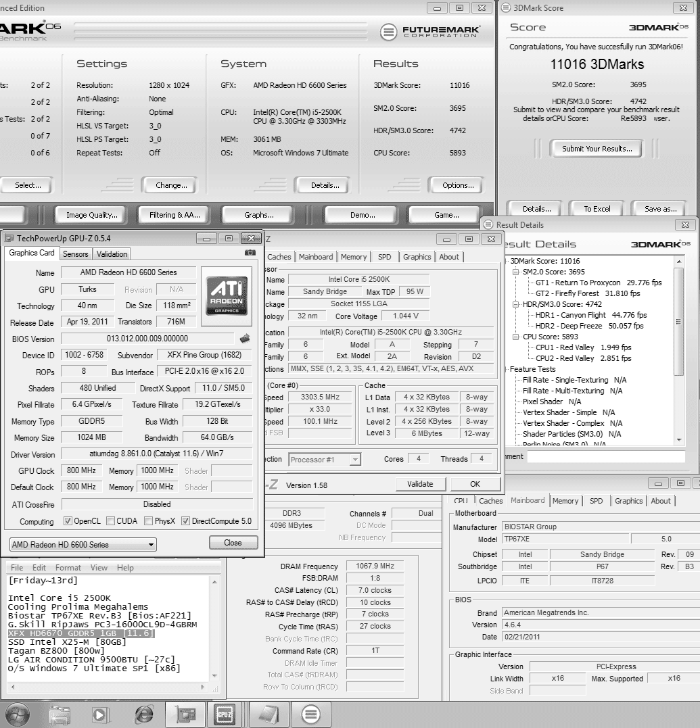The width and height of the screenshot is (700, 728).
Task: Select the Memory tab in mainboard CPU-Z window
Action: [565, 501]
